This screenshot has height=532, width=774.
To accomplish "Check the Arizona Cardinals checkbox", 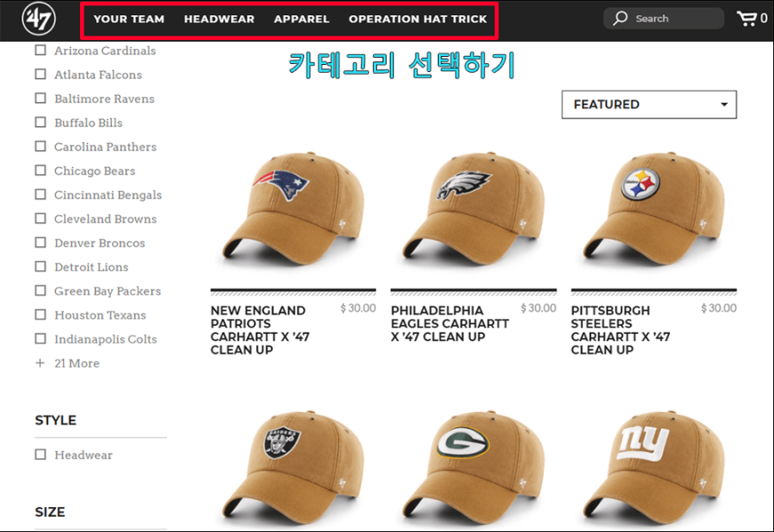I will click(x=40, y=51).
